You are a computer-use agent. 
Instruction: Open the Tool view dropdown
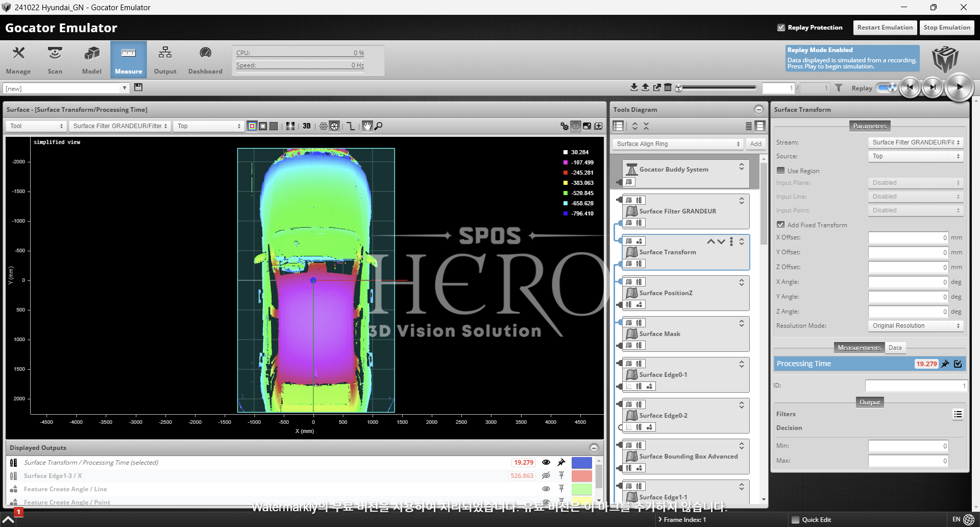click(x=37, y=126)
